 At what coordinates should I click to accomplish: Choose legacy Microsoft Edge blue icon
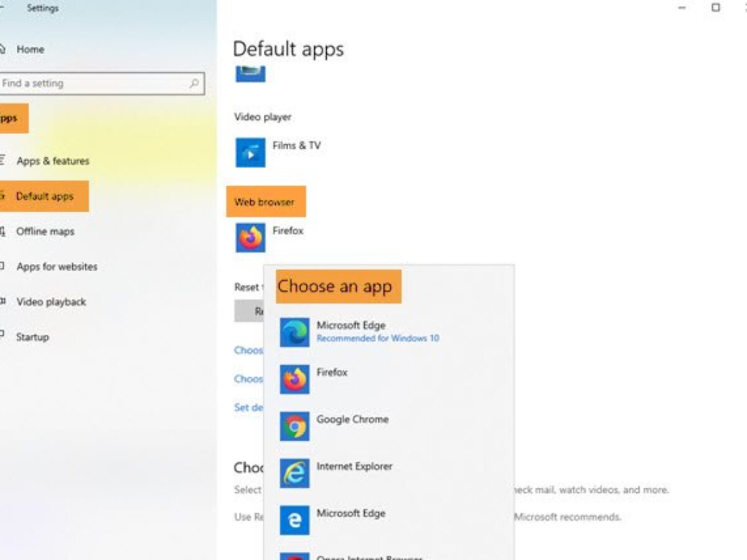pyautogui.click(x=294, y=520)
